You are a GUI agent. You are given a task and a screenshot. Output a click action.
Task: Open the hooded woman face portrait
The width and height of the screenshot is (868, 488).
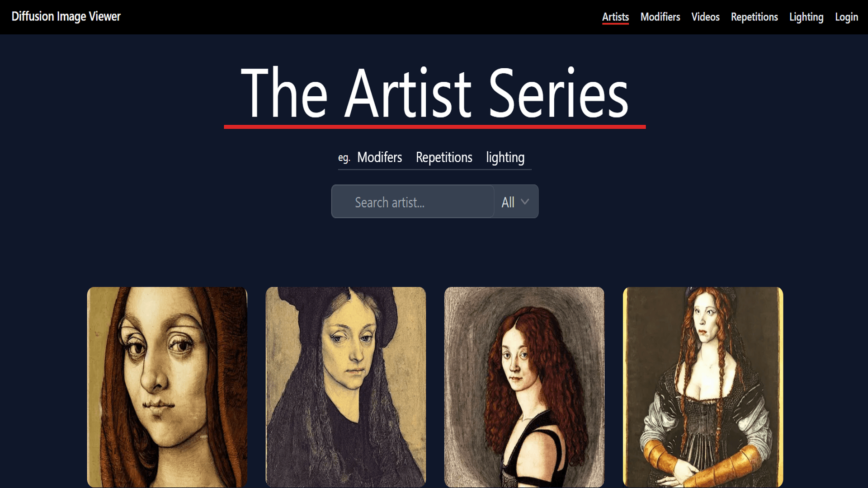coord(167,387)
